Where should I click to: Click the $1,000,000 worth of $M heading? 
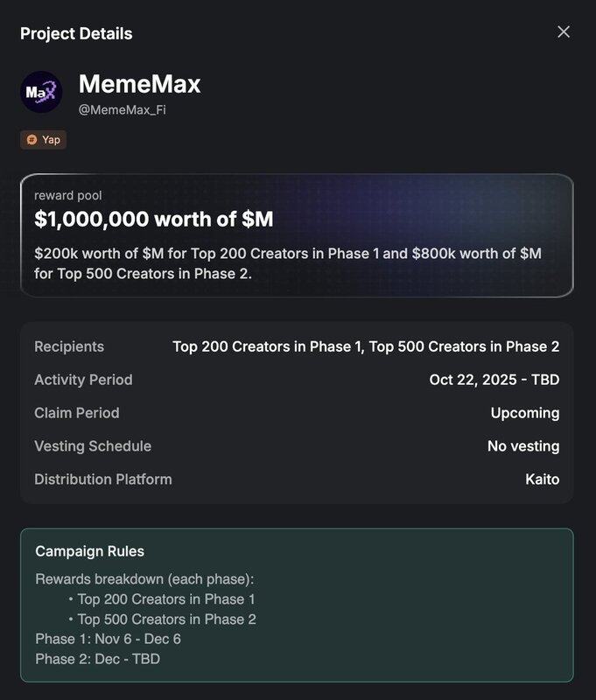point(153,219)
